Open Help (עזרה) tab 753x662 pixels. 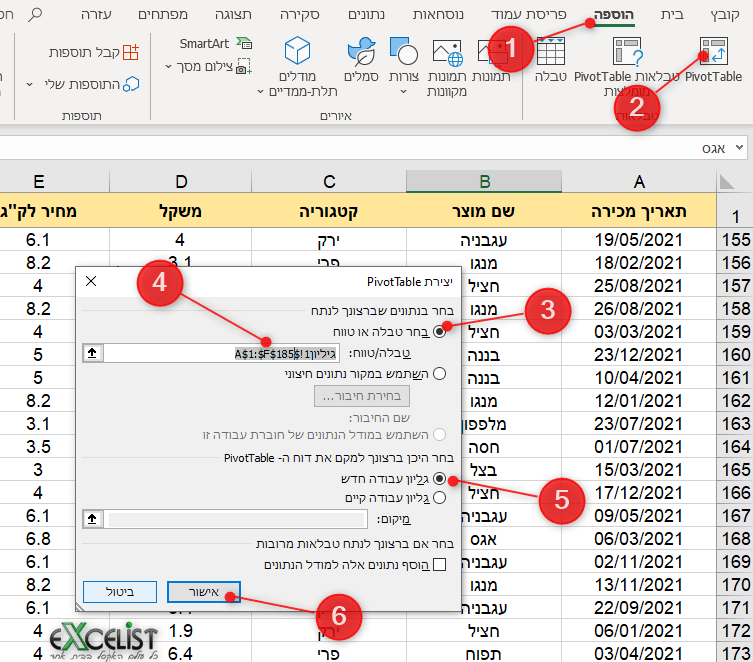pos(96,15)
